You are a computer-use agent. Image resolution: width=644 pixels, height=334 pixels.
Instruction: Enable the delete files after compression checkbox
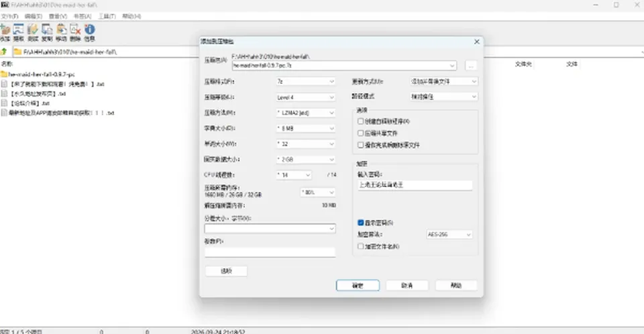pos(361,145)
